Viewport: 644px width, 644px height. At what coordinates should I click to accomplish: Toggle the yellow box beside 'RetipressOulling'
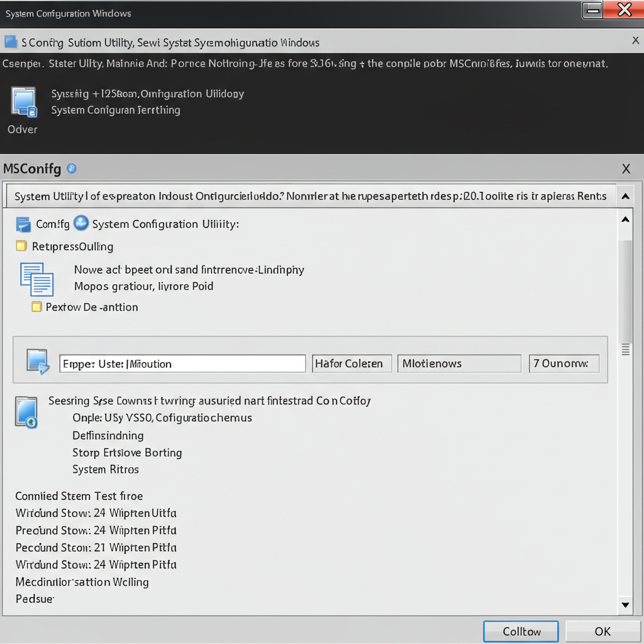click(x=21, y=246)
